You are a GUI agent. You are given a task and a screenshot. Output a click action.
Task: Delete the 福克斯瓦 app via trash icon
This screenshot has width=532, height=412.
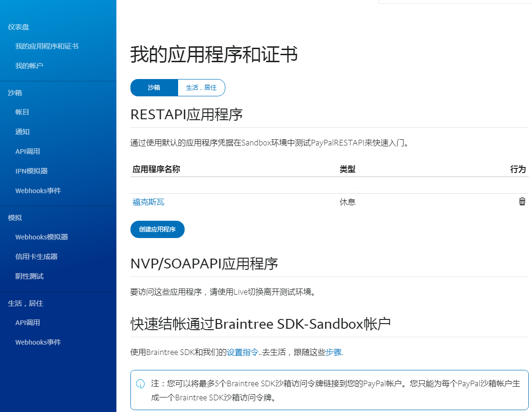(522, 201)
